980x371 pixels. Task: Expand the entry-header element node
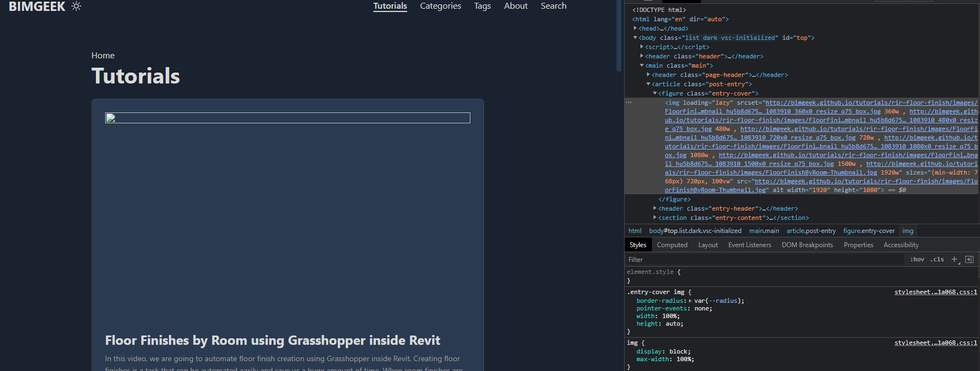pos(655,208)
